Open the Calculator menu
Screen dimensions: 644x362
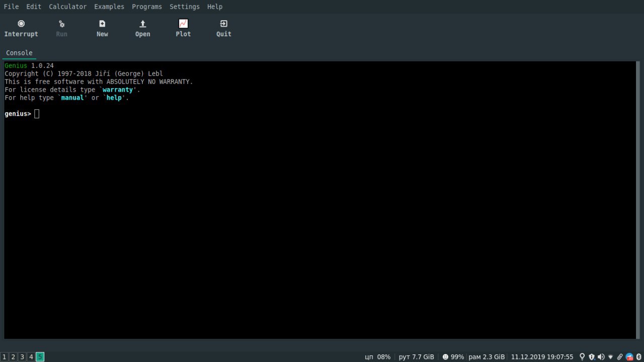click(x=68, y=7)
